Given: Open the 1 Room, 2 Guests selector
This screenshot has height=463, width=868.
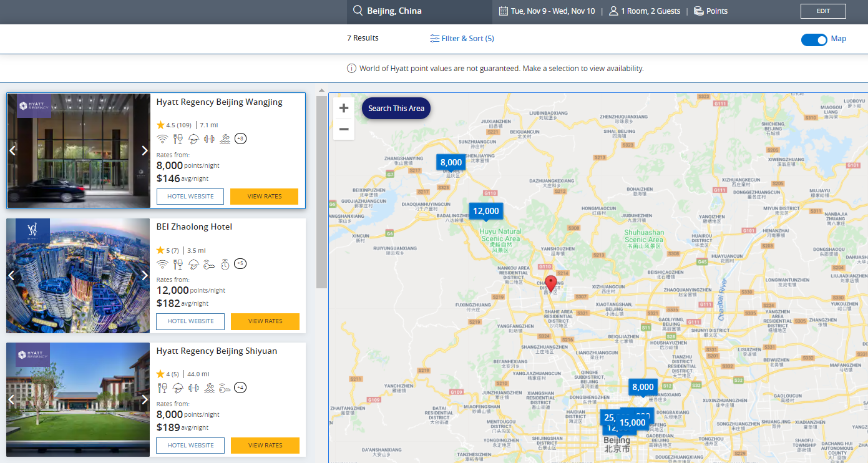Looking at the screenshot, I should 645,11.
